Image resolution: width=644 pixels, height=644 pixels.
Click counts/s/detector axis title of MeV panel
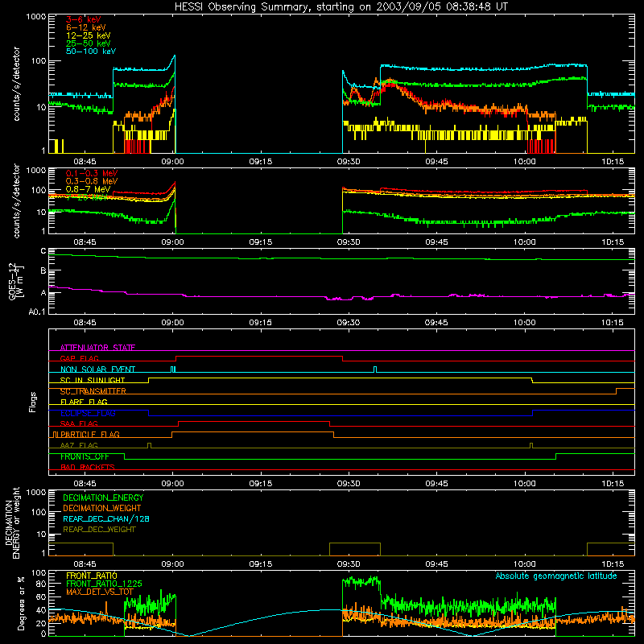(x=16, y=200)
